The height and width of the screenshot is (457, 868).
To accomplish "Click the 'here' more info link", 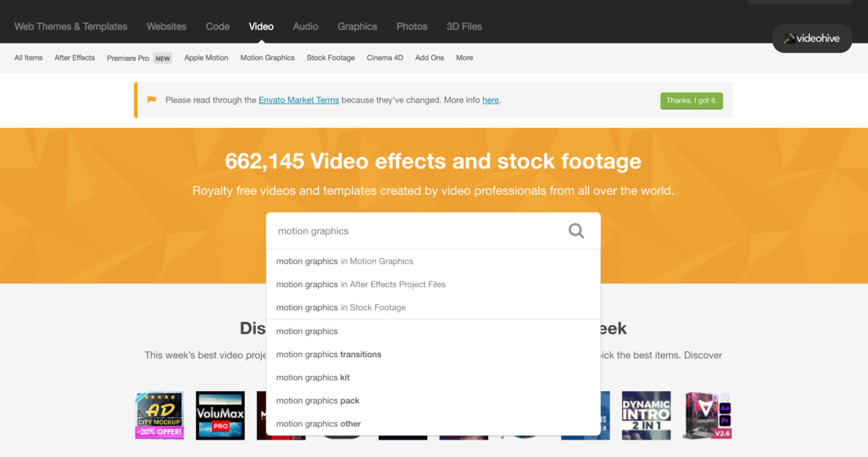I will 490,100.
